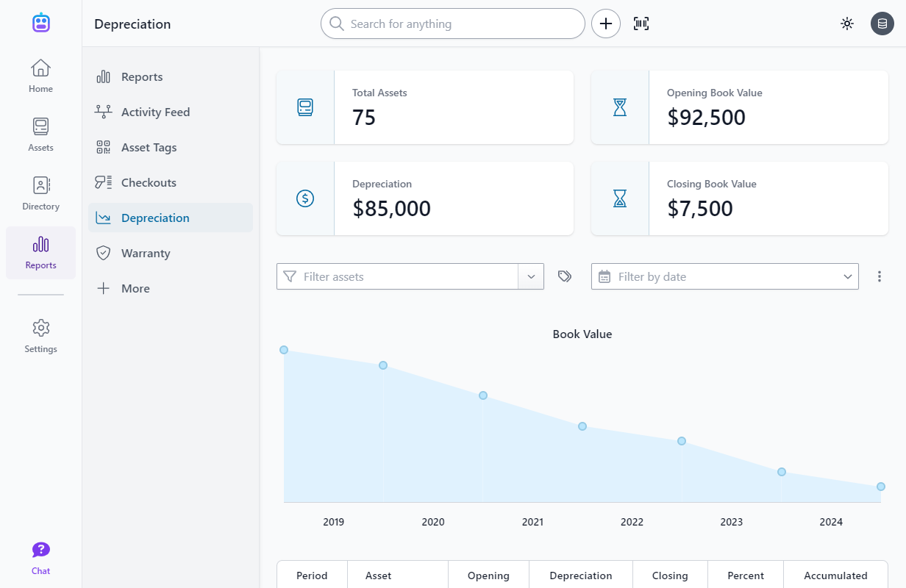The image size is (906, 588).
Task: Open the Warranty section
Action: pyautogui.click(x=144, y=253)
